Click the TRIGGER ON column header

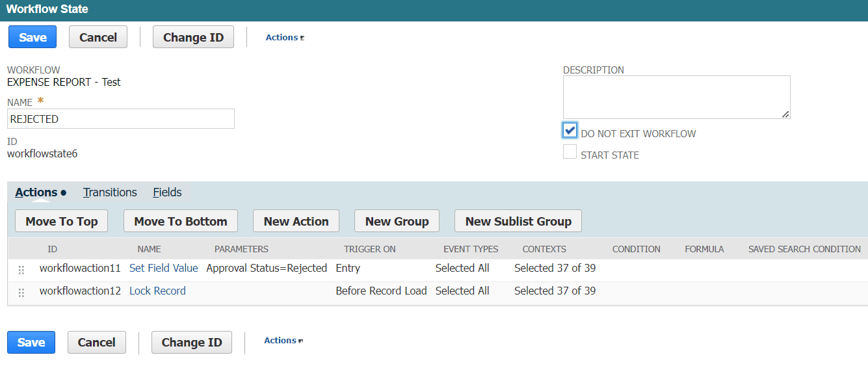point(369,249)
